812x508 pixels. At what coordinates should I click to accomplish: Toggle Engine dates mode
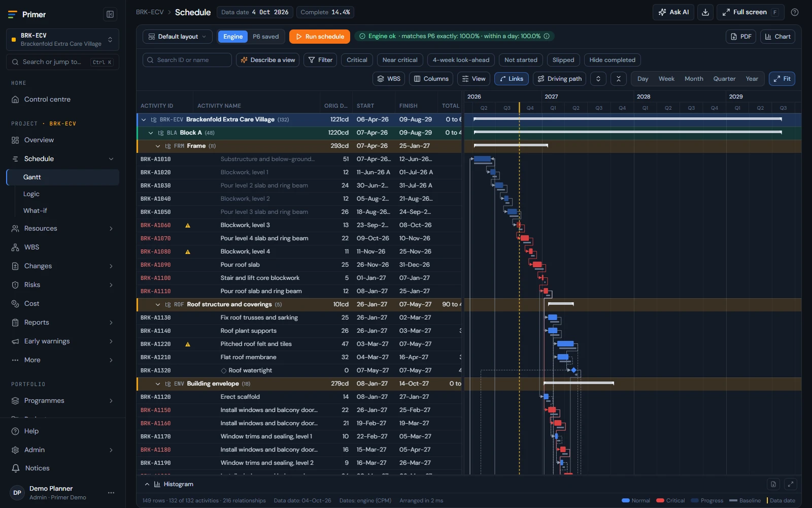click(x=233, y=37)
